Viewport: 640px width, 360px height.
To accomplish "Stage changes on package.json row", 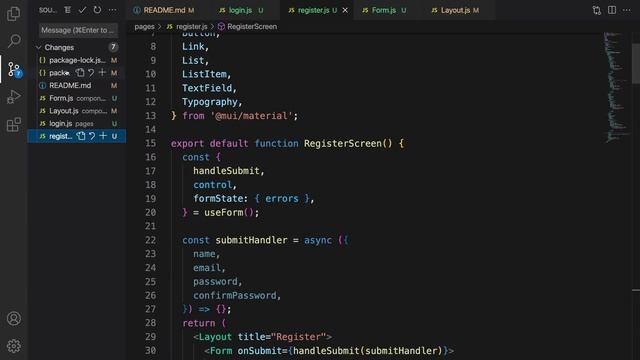I will (102, 73).
